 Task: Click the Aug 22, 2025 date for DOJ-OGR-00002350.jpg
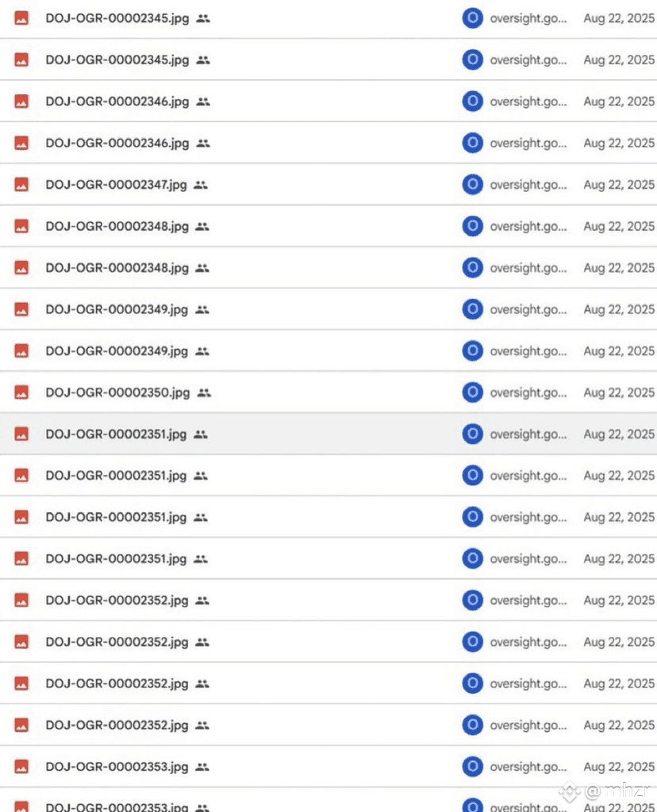pyautogui.click(x=619, y=393)
